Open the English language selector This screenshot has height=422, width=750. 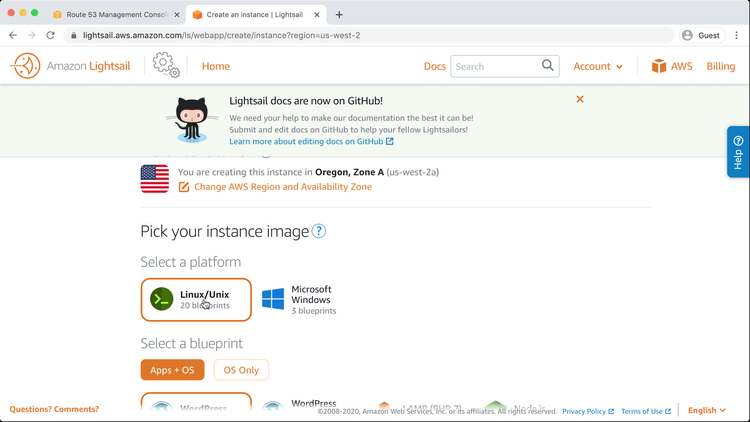[x=707, y=410]
